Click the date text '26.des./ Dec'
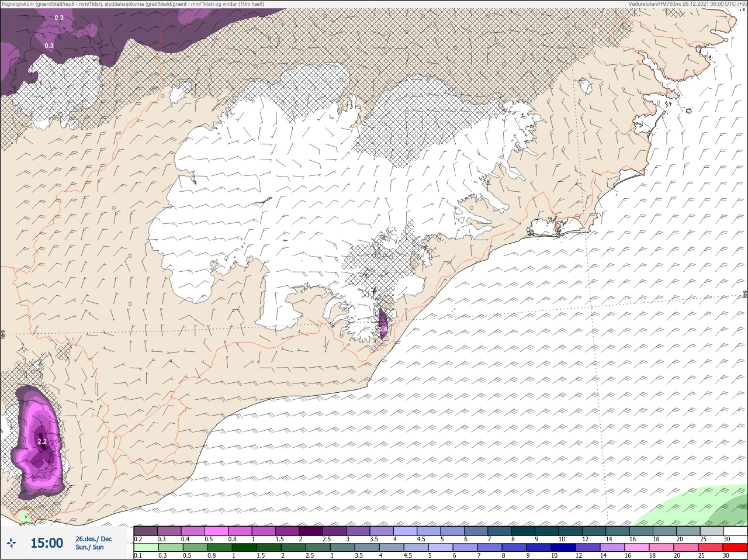The image size is (748, 560). click(x=93, y=539)
